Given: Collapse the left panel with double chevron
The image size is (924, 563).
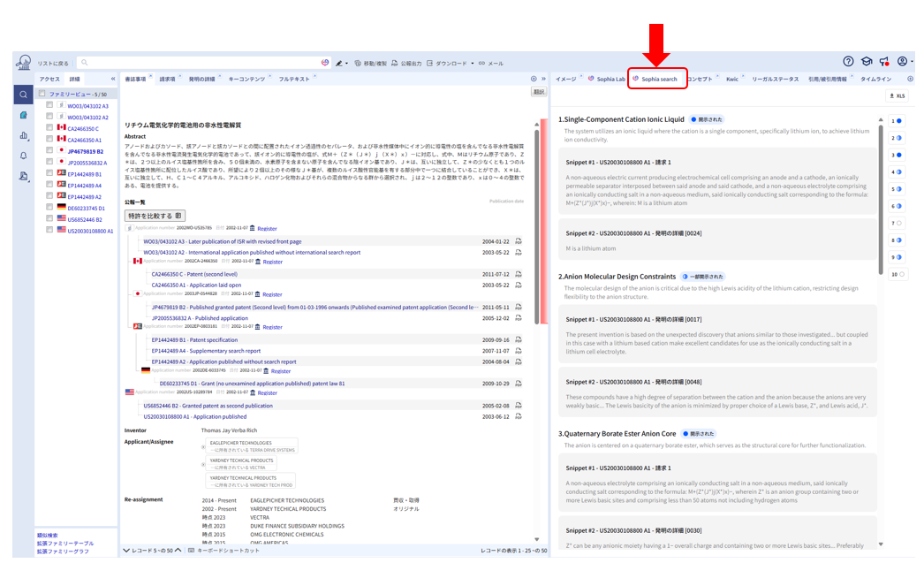Looking at the screenshot, I should (x=113, y=79).
